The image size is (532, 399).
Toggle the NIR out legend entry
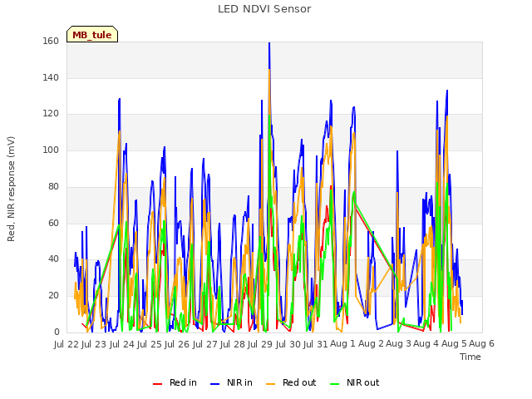pos(355,382)
